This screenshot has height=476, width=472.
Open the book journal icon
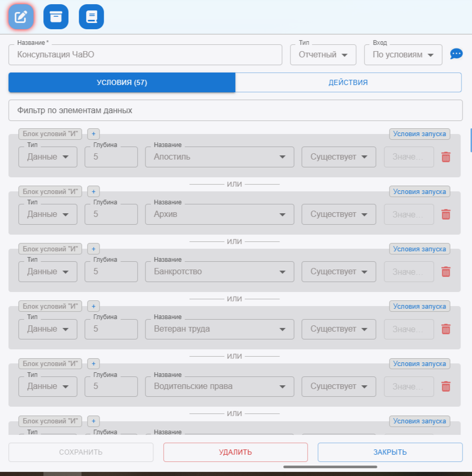[91, 17]
